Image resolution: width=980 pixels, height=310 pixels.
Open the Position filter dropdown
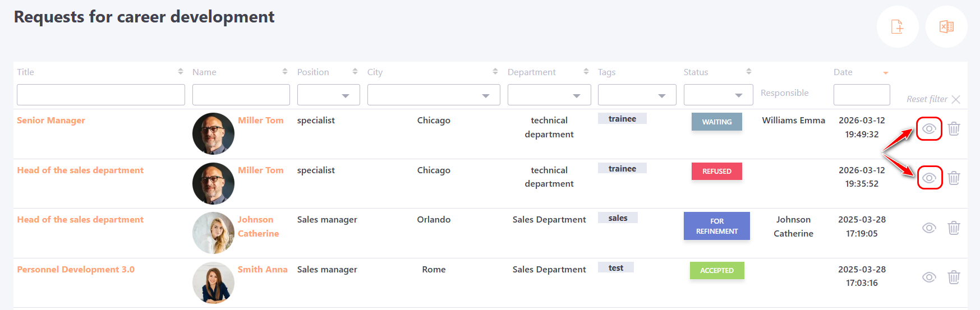[329, 95]
